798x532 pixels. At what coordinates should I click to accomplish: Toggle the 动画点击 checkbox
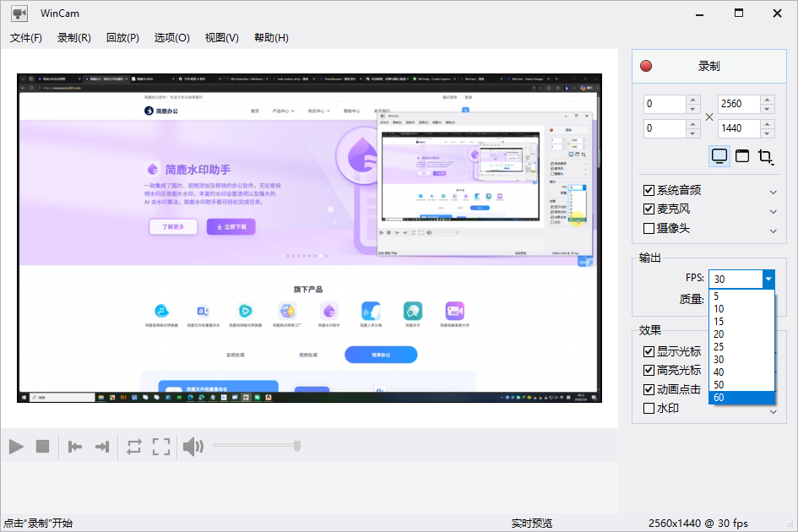pyautogui.click(x=649, y=390)
